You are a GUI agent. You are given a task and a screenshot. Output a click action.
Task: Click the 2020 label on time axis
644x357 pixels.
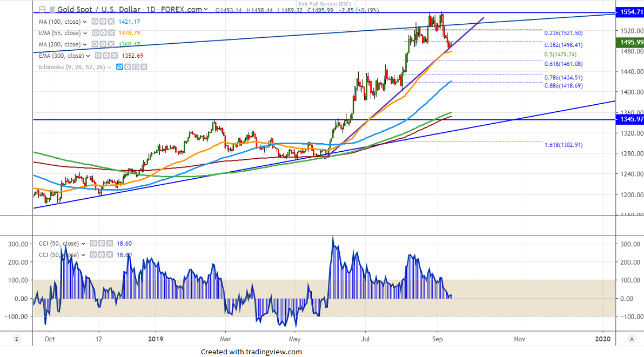[x=603, y=339]
